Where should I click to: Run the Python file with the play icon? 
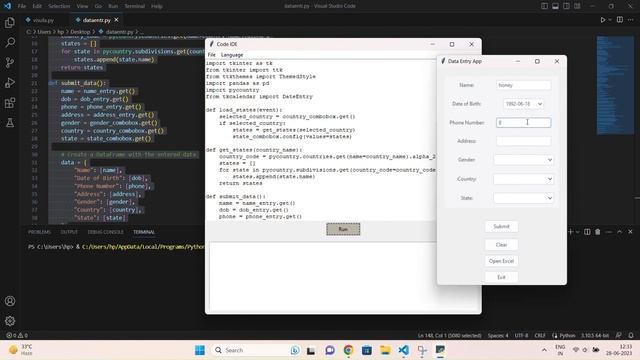[602, 20]
